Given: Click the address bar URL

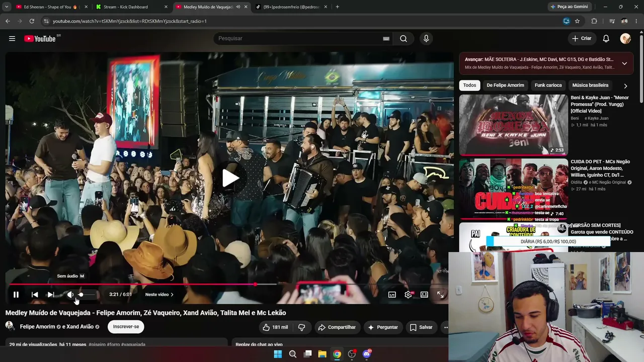Looking at the screenshot, I should tap(129, 21).
